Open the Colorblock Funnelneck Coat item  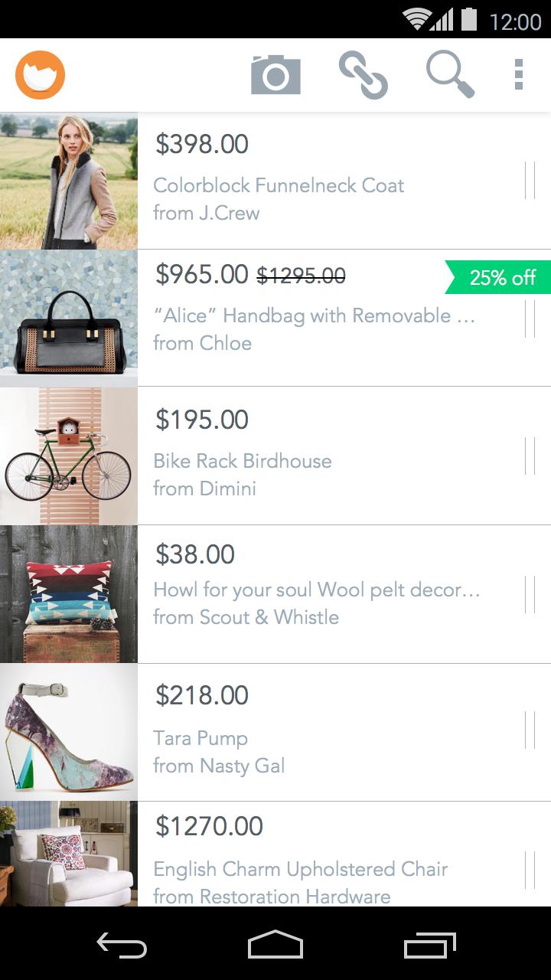point(279,185)
